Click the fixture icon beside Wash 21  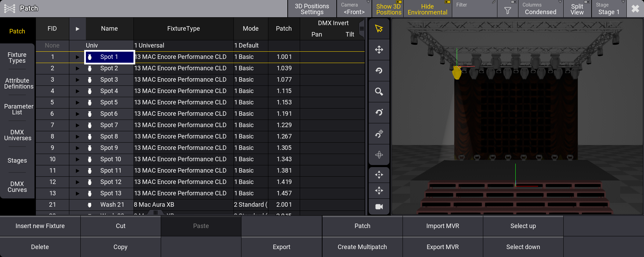click(90, 205)
